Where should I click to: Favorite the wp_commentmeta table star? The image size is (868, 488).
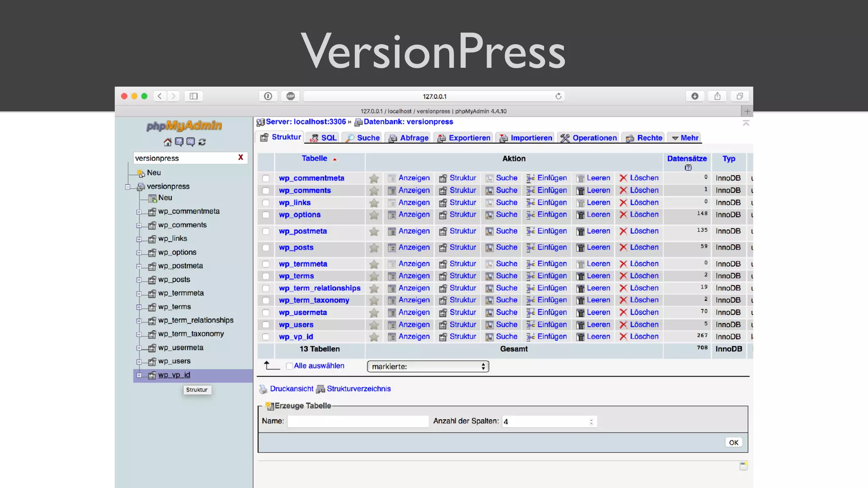pyautogui.click(x=374, y=178)
